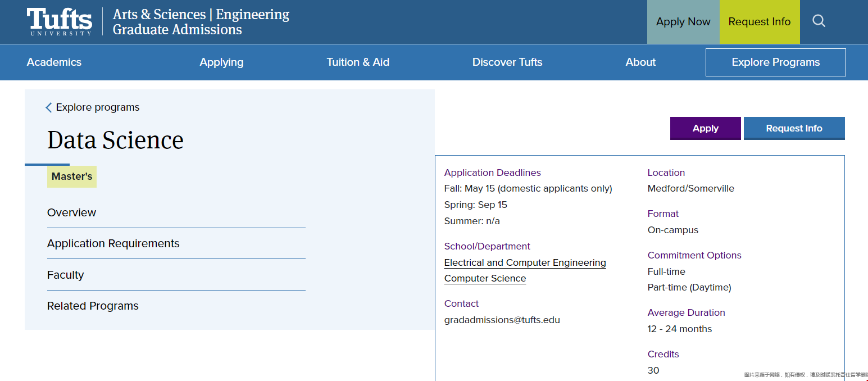Go to the Overview section

pos(71,212)
